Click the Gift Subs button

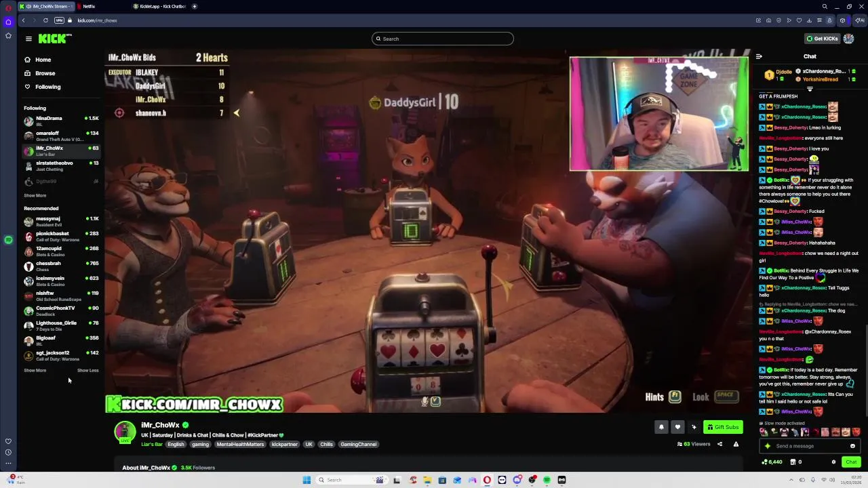(723, 427)
